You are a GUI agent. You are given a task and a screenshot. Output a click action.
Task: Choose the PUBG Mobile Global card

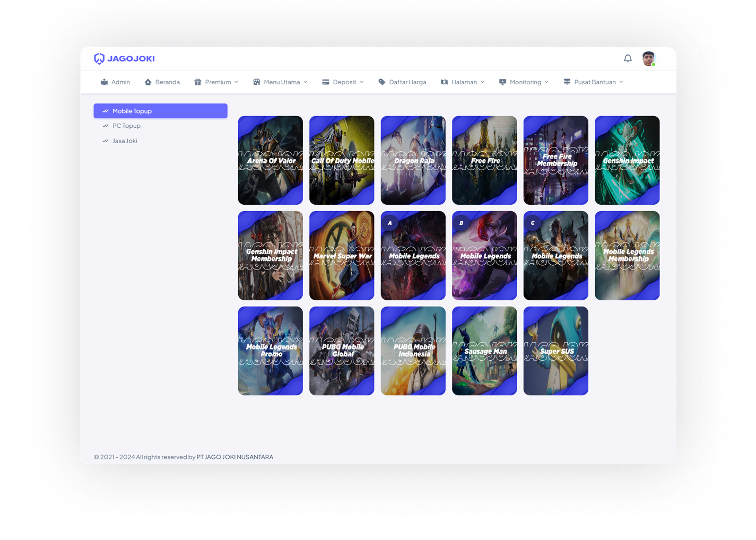pos(342,351)
